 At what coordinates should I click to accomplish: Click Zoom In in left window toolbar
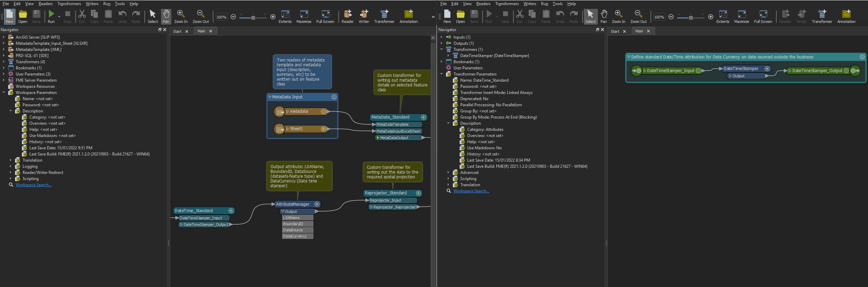tap(181, 16)
